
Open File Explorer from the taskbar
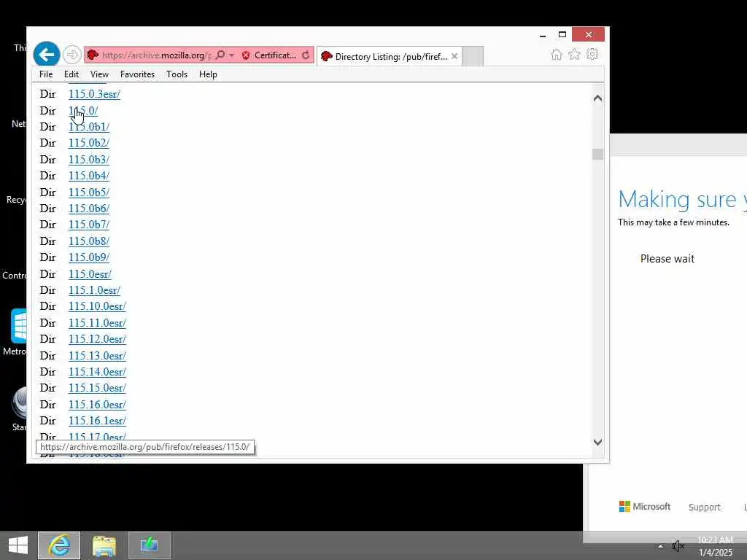104,545
